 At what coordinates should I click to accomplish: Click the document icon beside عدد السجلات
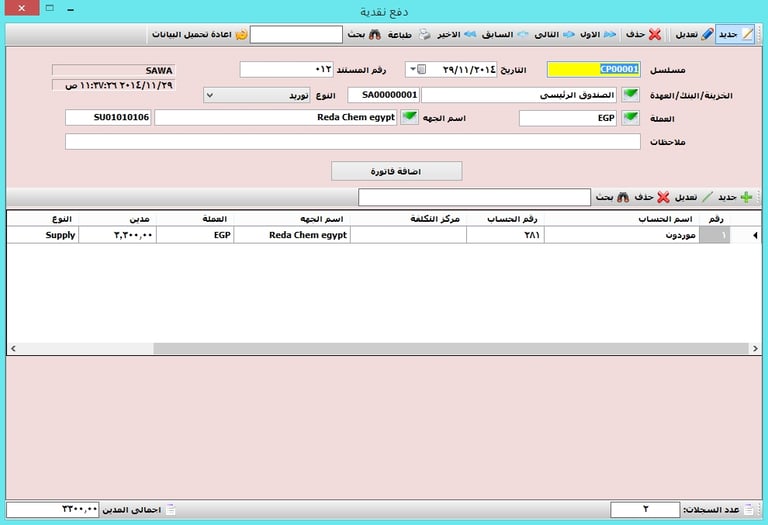pyautogui.click(x=748, y=510)
